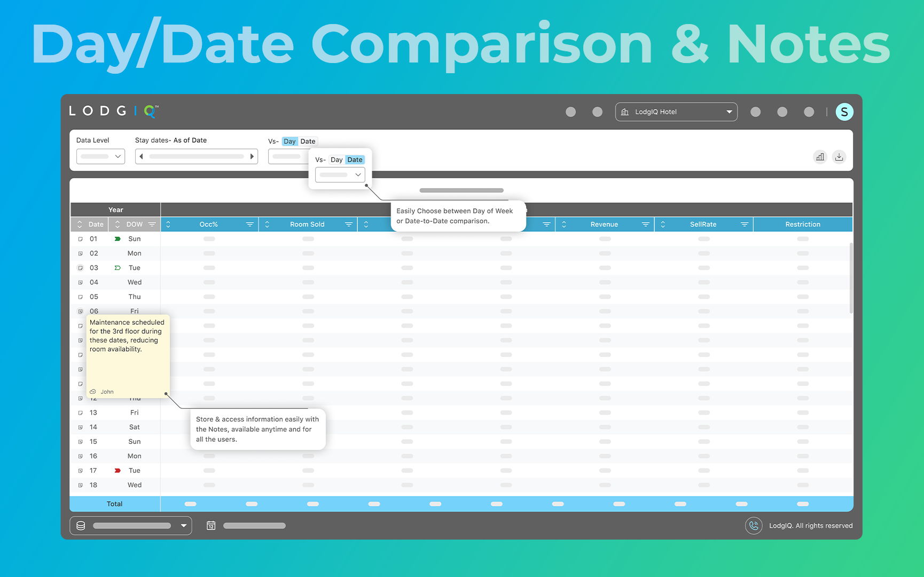Filter the Room Sold column
924x577 pixels.
point(349,224)
